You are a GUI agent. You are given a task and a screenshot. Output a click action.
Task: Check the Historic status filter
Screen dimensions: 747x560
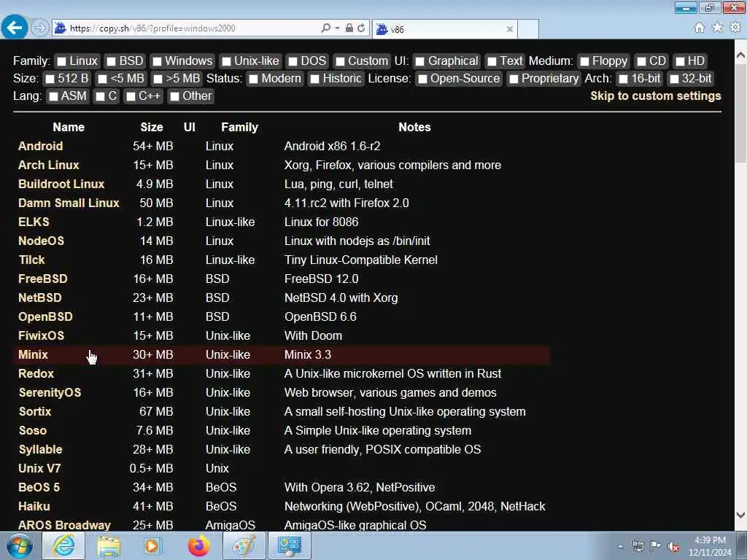click(314, 79)
